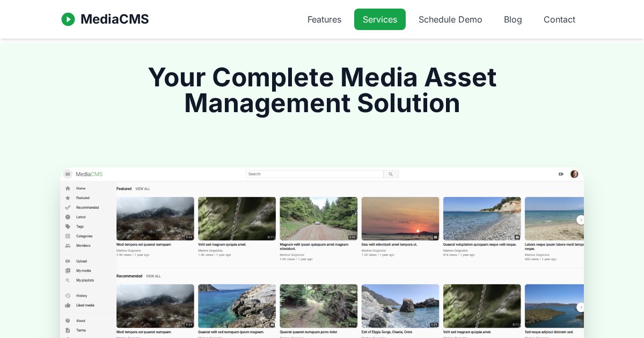
Task: Open the turquoise rocky cove thumbnail
Action: (237, 306)
